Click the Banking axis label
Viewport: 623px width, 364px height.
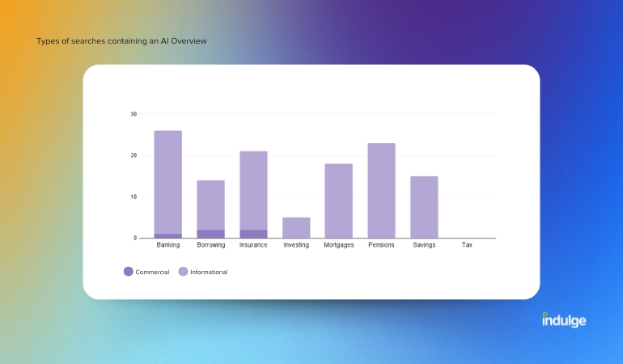pos(168,245)
